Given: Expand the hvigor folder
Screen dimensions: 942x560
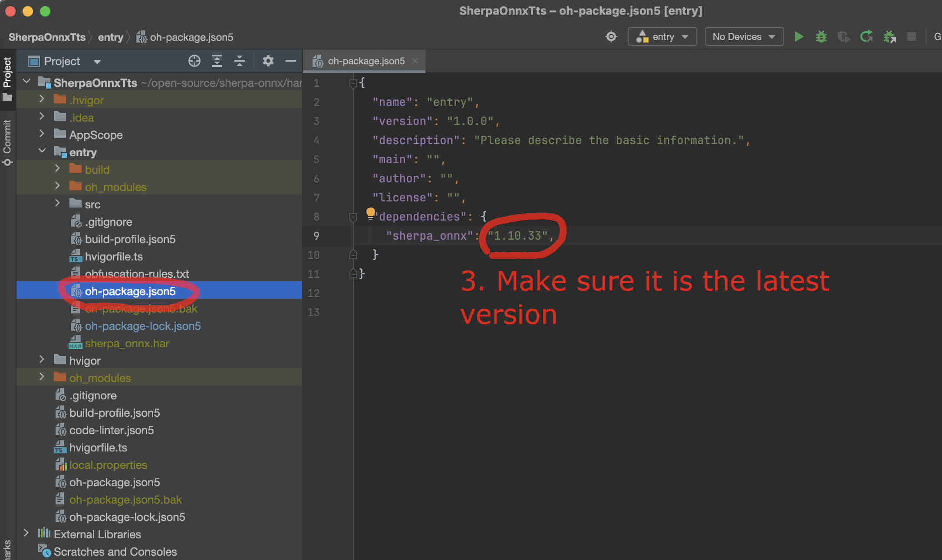Looking at the screenshot, I should [42, 359].
